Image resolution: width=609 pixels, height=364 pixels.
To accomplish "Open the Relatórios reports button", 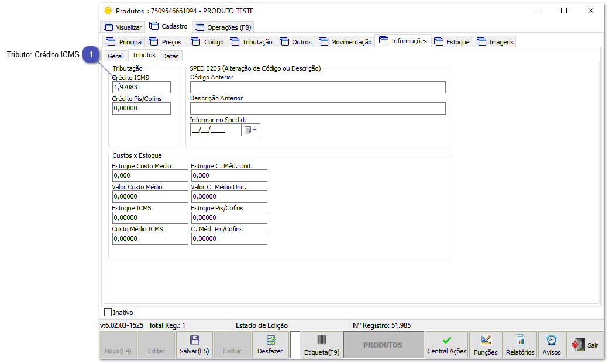I will click(520, 345).
